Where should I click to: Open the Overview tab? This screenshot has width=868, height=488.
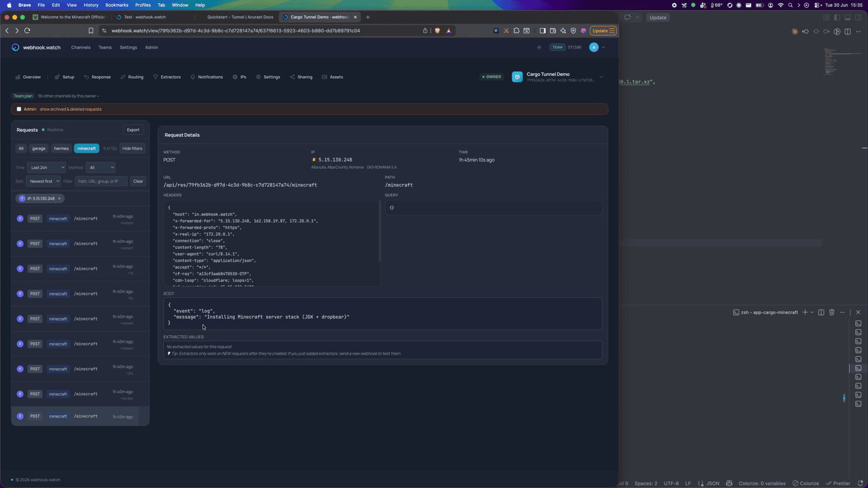tap(28, 77)
